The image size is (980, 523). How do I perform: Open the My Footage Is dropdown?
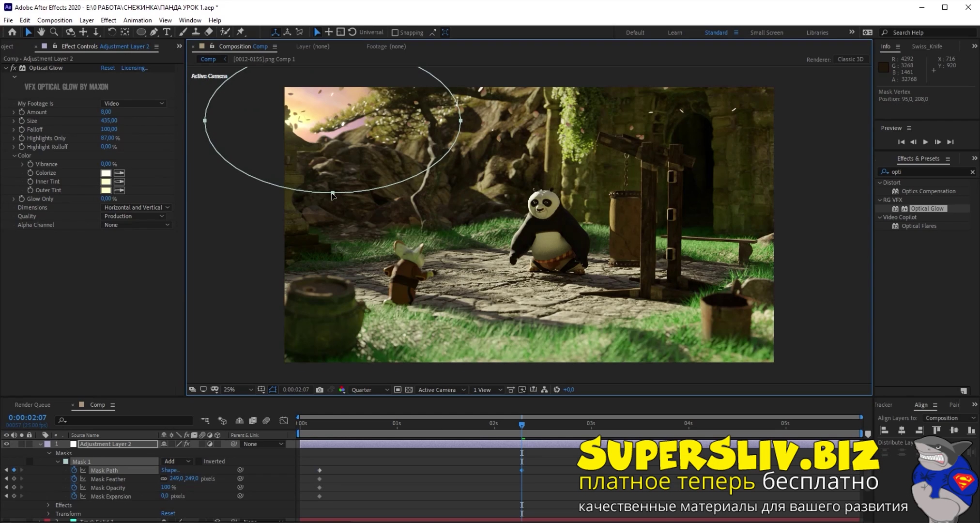pyautogui.click(x=134, y=104)
